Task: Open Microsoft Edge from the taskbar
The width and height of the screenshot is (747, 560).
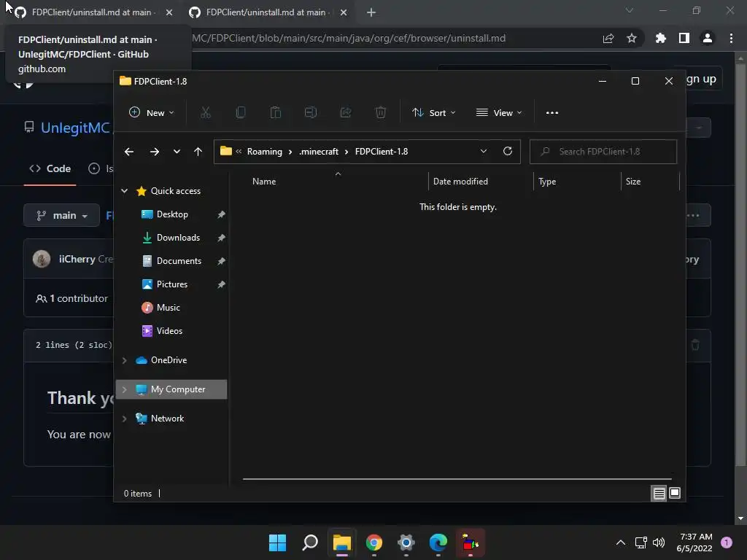Action: tap(438, 542)
